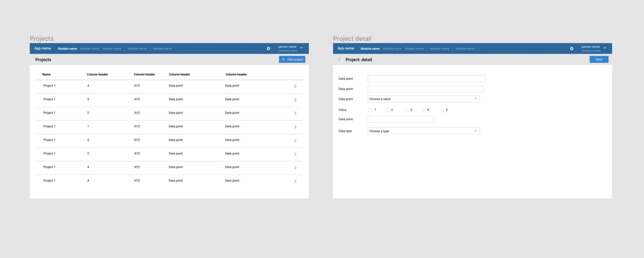This screenshot has height=258, width=644.
Task: Open settings gear in Project detail header
Action: coord(572,49)
